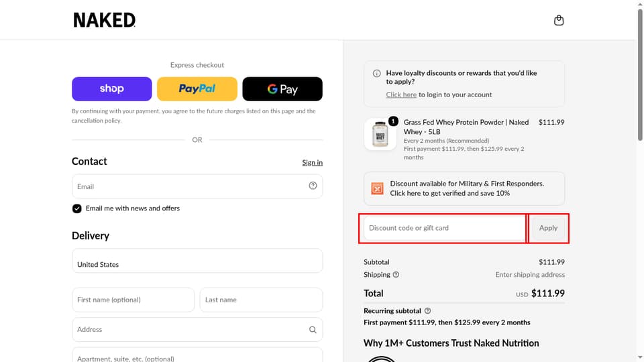644x362 pixels.
Task: Click Every 2 months (Recommended) text
Action: [446, 141]
